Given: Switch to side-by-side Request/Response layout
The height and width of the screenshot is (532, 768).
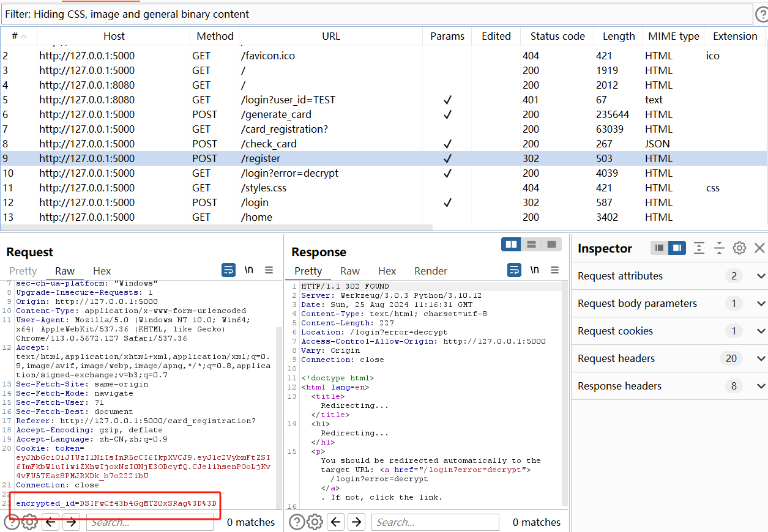Looking at the screenshot, I should [x=511, y=245].
